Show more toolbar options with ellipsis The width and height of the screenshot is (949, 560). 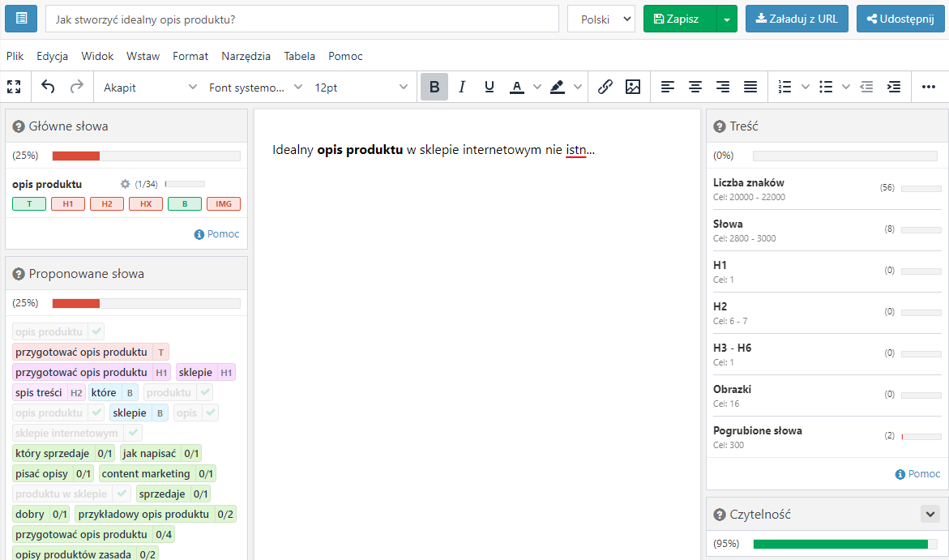929,88
